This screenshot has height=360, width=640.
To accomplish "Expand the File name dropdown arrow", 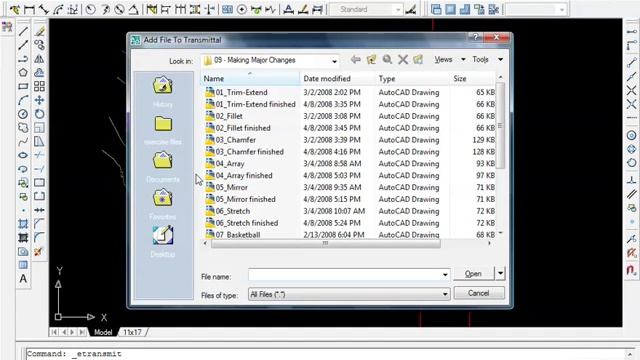I will click(445, 275).
